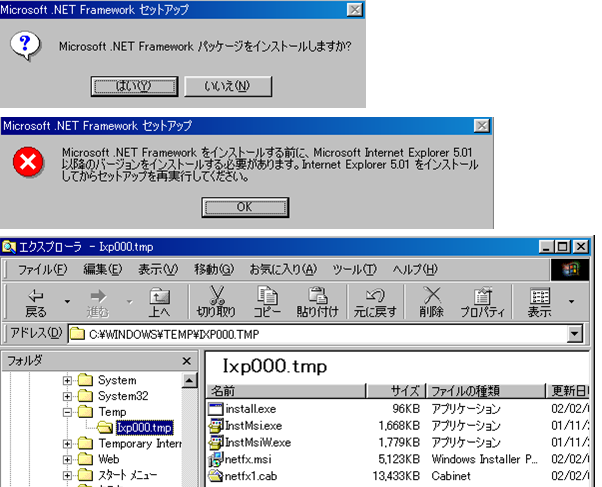Minimize the エクスプローラ window
This screenshot has height=487, width=602.
coord(546,247)
